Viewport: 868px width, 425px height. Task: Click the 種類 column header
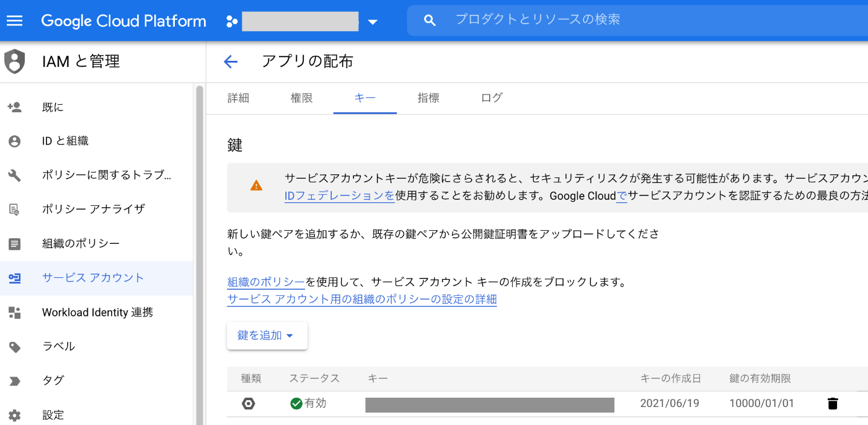coord(251,378)
